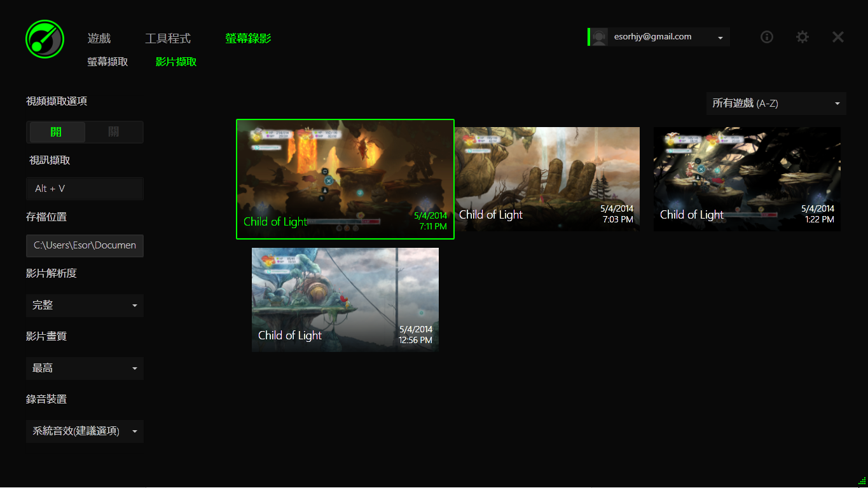The height and width of the screenshot is (488, 868).
Task: Close the window with the X icon
Action: pyautogui.click(x=838, y=37)
